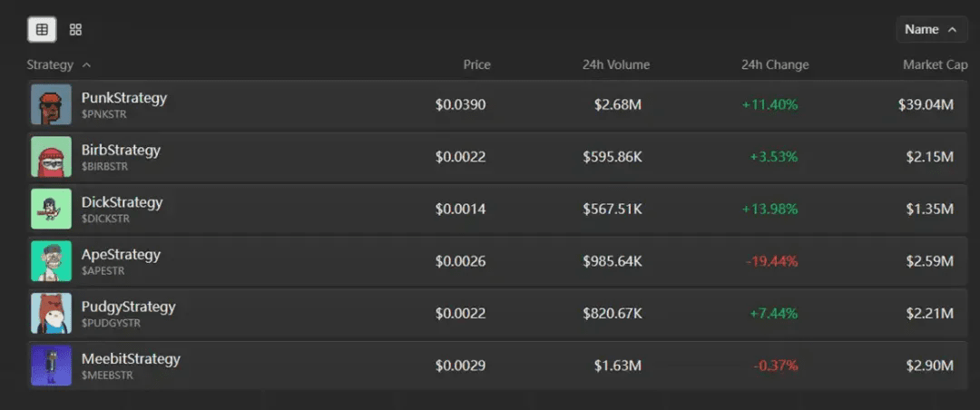The width and height of the screenshot is (980, 410).
Task: Sort by 24h Change column
Action: [x=774, y=65]
